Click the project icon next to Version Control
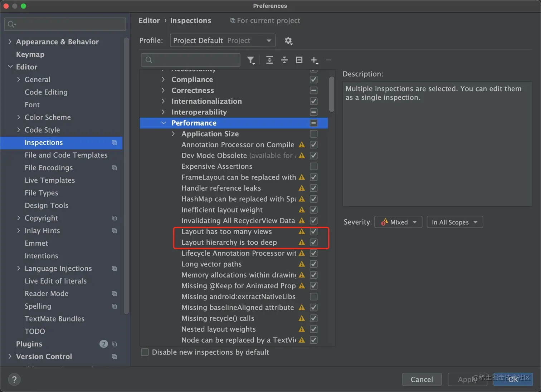This screenshot has height=392, width=541. 114,357
